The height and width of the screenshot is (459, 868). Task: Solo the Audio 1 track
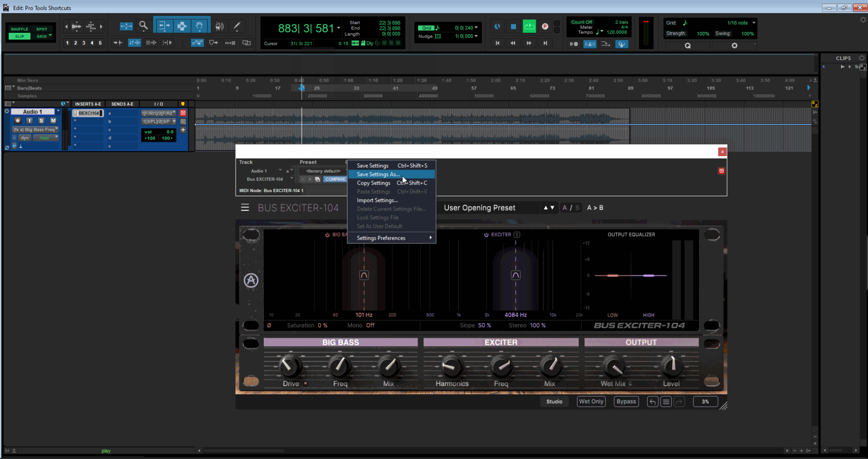(41, 121)
